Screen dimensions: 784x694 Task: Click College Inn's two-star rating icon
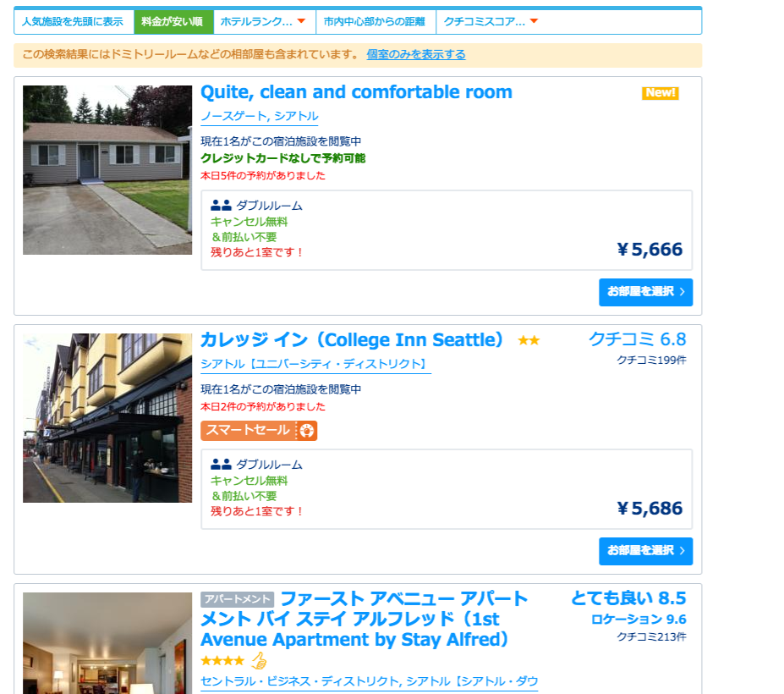pos(529,341)
